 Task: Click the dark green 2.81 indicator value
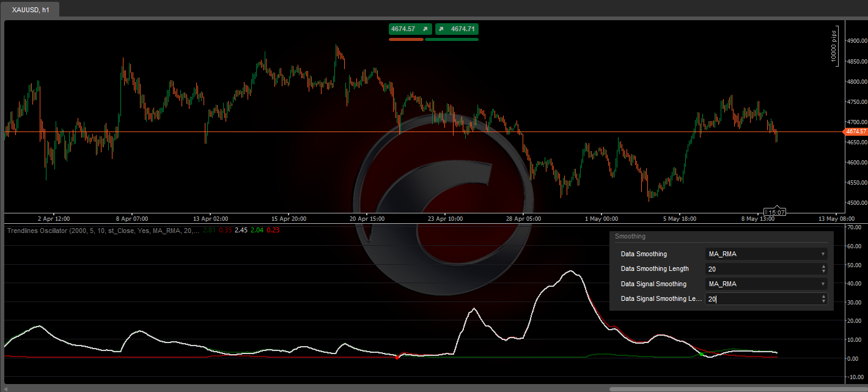pos(209,230)
